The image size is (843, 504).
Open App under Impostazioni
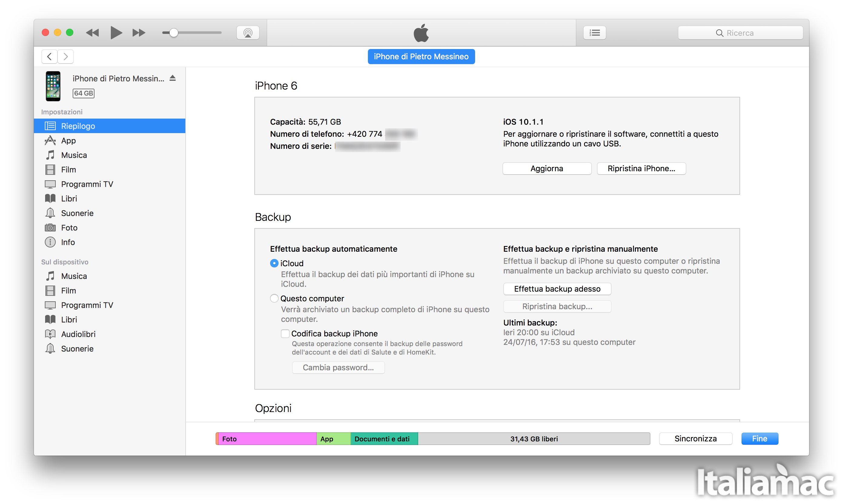pyautogui.click(x=109, y=141)
